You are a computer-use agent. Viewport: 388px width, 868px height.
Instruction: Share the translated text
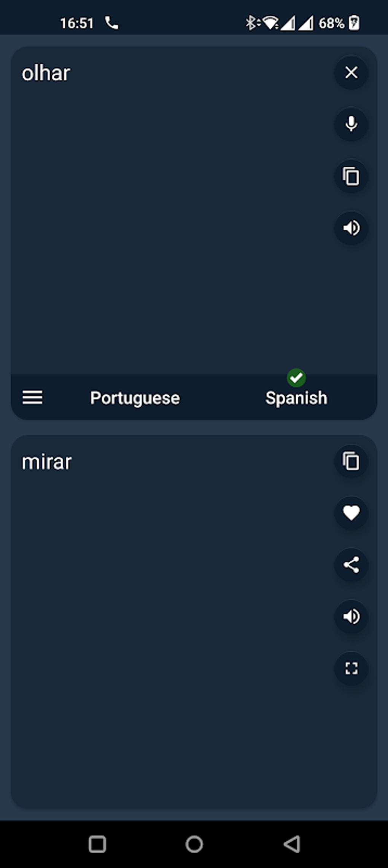coord(351,564)
